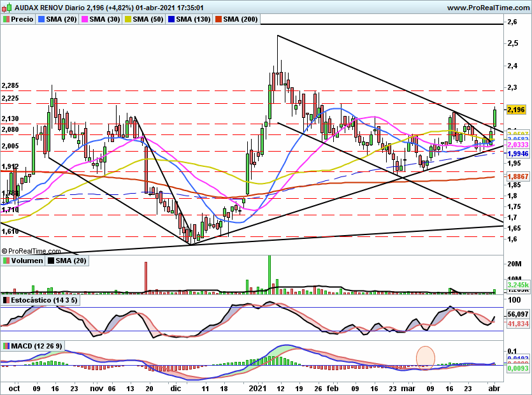Click the oct date axis label

coord(14,389)
